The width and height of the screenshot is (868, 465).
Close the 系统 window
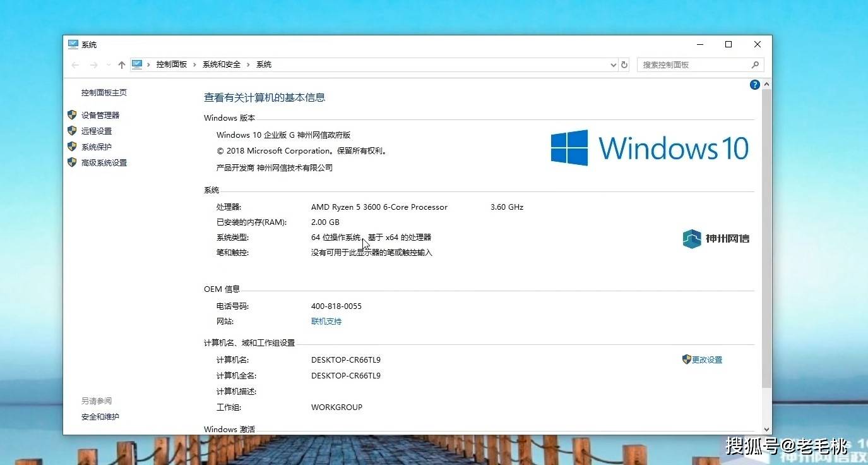click(x=758, y=44)
